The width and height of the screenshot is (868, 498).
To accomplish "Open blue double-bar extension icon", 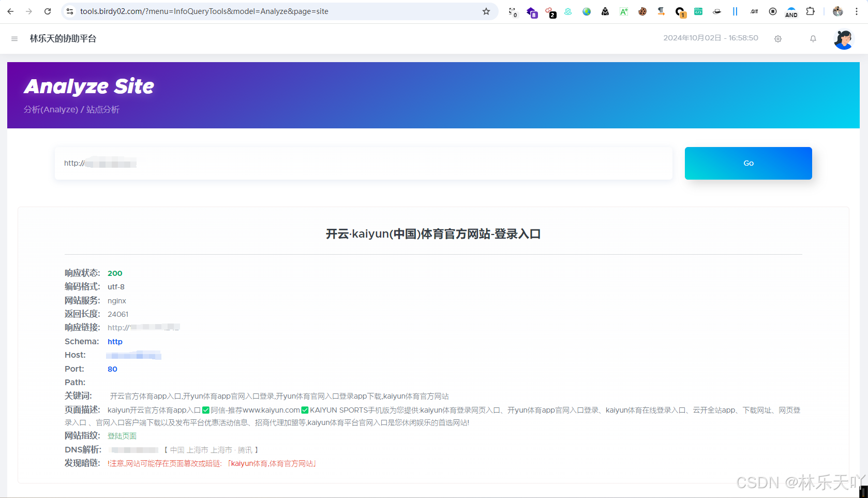I will pyautogui.click(x=735, y=11).
